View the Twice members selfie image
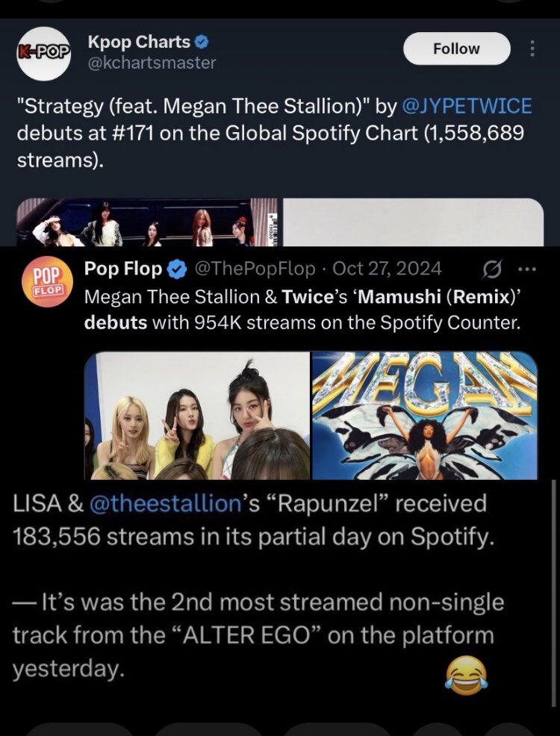The image size is (560, 736). pyautogui.click(x=197, y=416)
